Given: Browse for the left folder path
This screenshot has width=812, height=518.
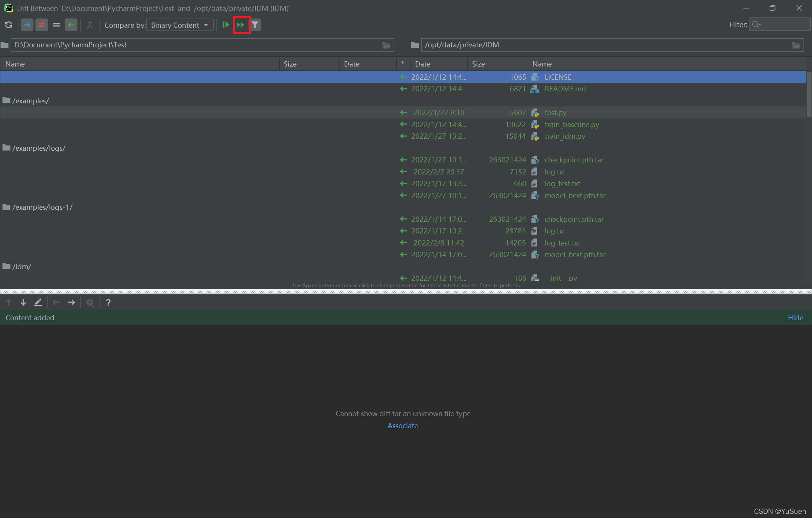Looking at the screenshot, I should click(x=386, y=45).
